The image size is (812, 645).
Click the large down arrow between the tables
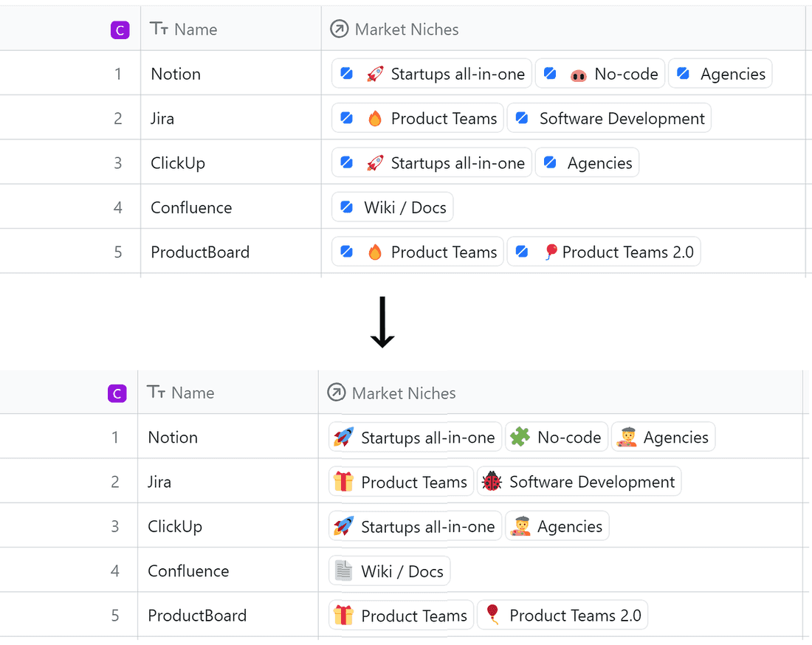(382, 322)
